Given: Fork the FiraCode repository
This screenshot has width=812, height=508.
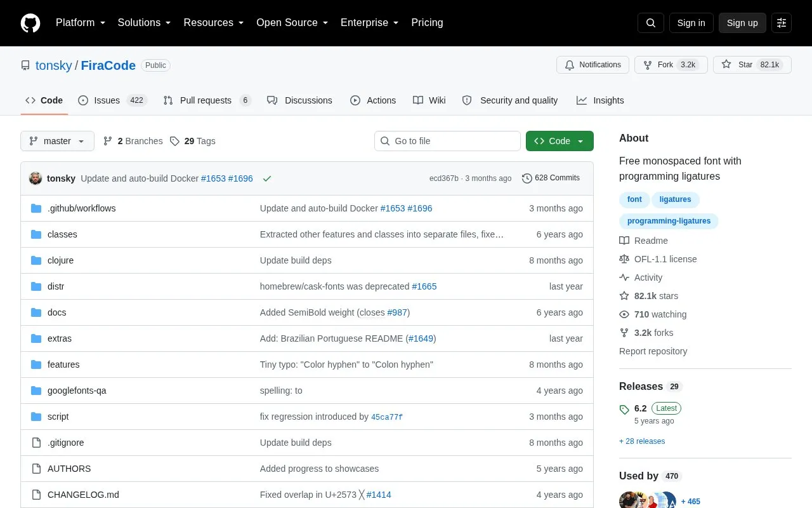Looking at the screenshot, I should [x=671, y=65].
